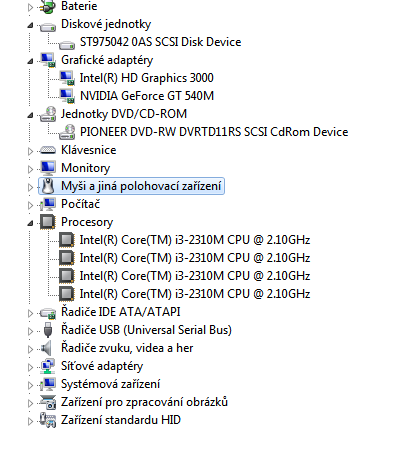
Task: Select the Zařízení standardu HID label
Action: 121,420
